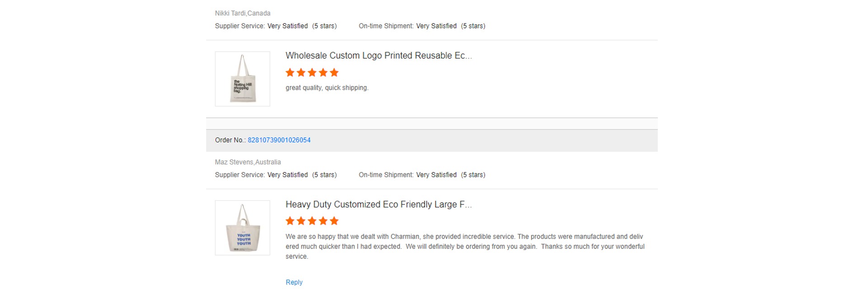Screen dimensions: 868x293
Task: Click the fifth star of the Wholesale Custom Logo review
Action: point(334,73)
